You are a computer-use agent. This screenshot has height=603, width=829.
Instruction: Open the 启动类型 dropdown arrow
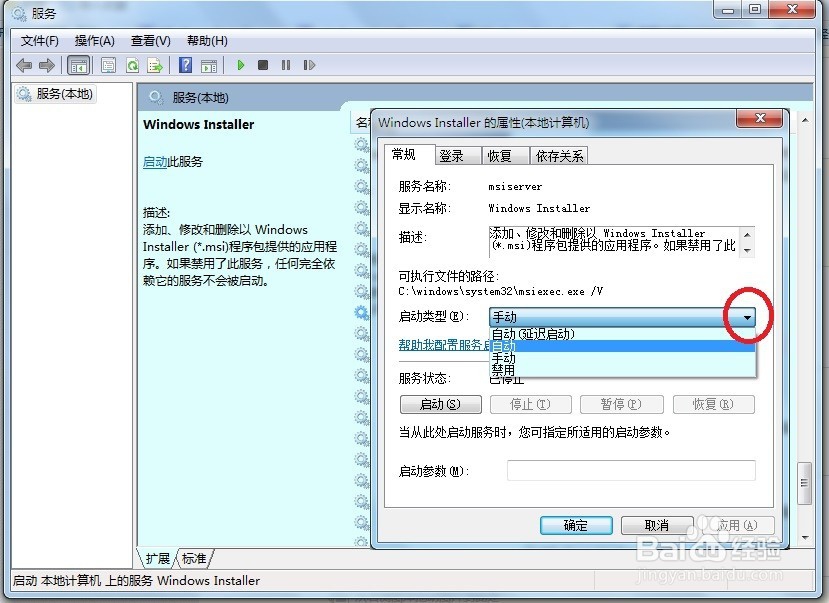pos(747,317)
